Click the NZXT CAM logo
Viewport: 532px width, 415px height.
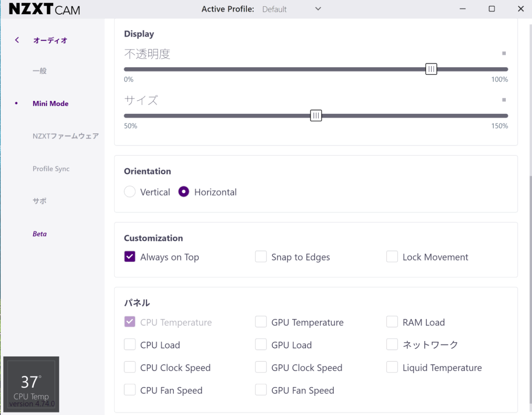tap(43, 9)
